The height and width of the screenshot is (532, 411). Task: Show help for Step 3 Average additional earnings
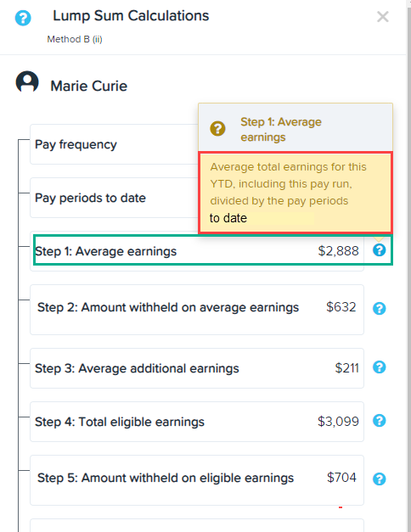coord(379,367)
